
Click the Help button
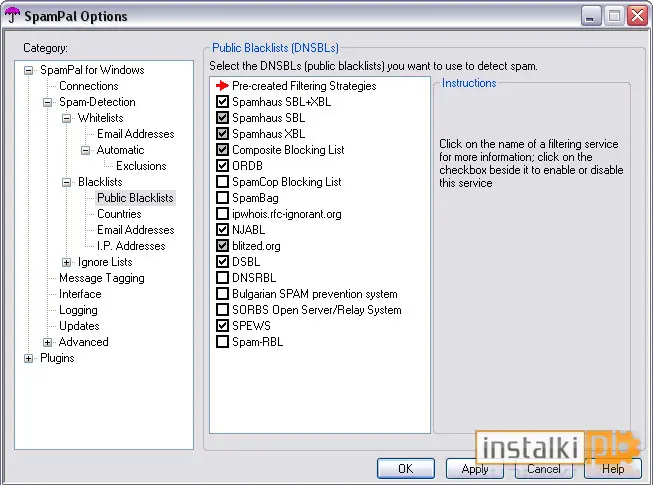coord(613,469)
